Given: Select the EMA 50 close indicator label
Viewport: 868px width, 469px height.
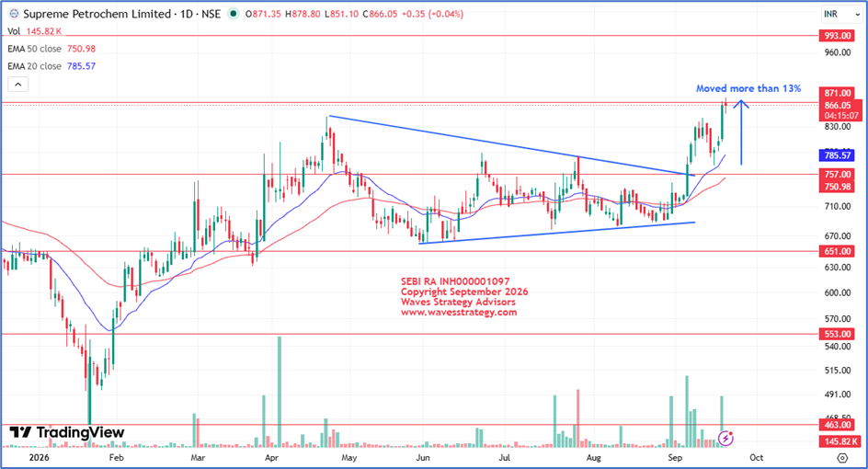Looking at the screenshot, I should [x=34, y=49].
